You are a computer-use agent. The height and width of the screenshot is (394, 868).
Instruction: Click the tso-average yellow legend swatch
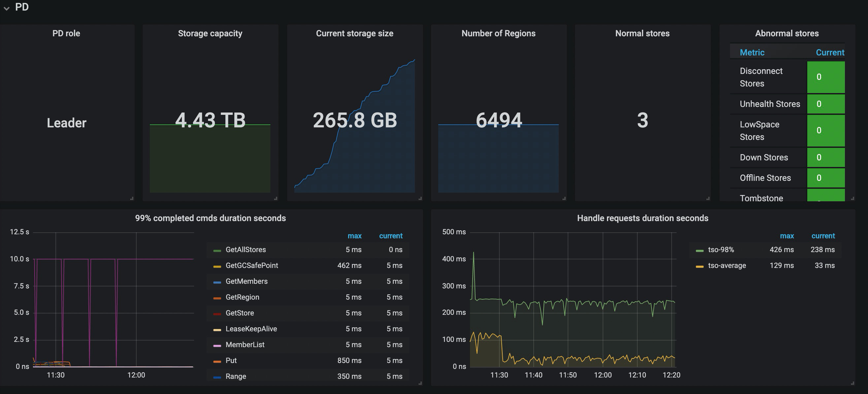coord(700,266)
